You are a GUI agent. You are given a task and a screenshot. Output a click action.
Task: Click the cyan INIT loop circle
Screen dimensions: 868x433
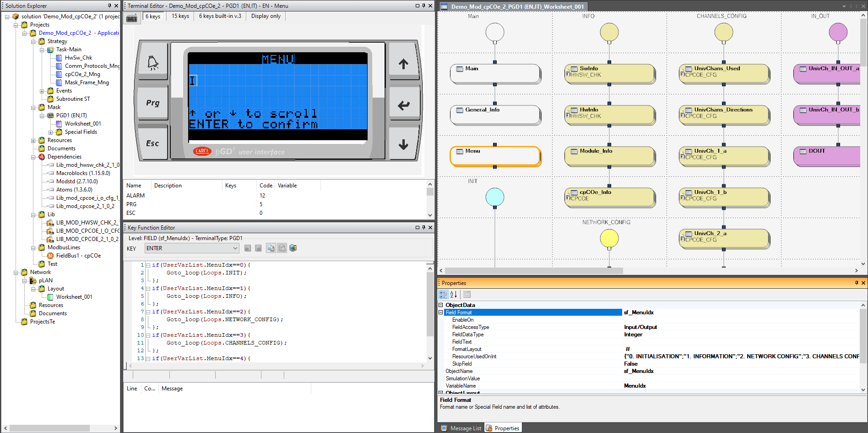pyautogui.click(x=494, y=197)
